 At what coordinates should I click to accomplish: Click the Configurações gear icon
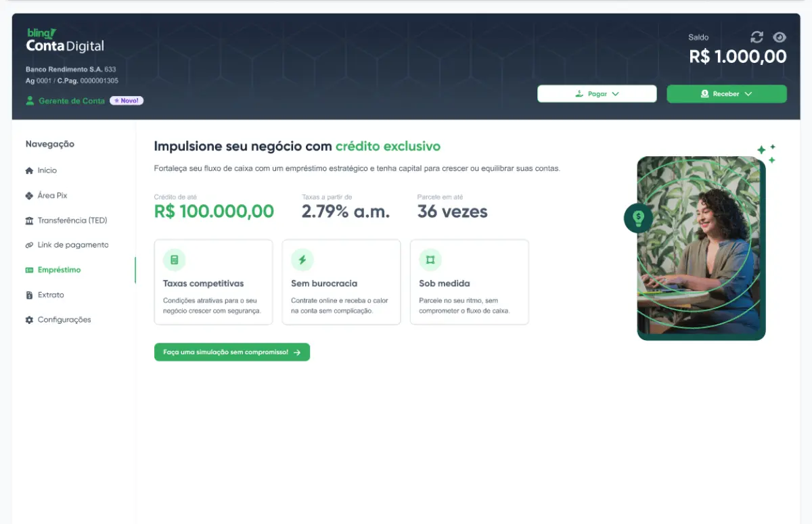point(29,320)
